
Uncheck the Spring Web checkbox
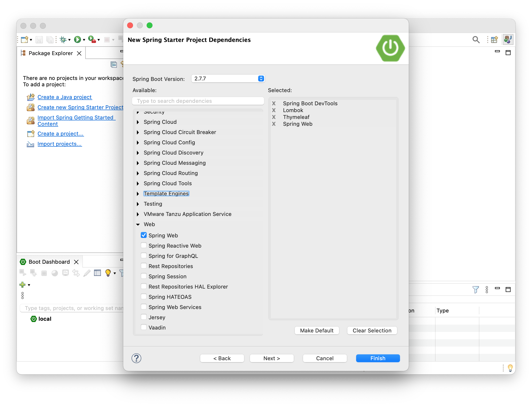(x=144, y=235)
